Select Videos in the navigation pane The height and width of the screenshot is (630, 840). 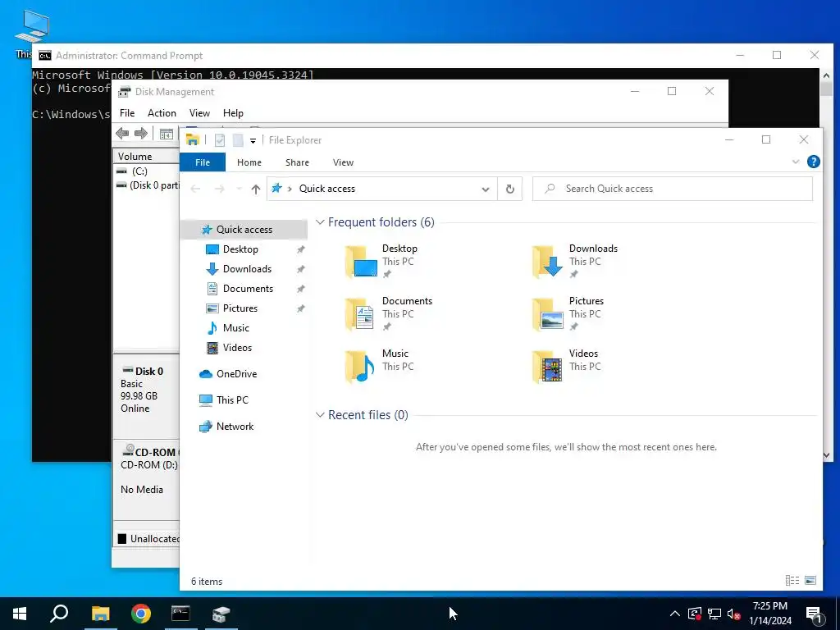(x=237, y=348)
